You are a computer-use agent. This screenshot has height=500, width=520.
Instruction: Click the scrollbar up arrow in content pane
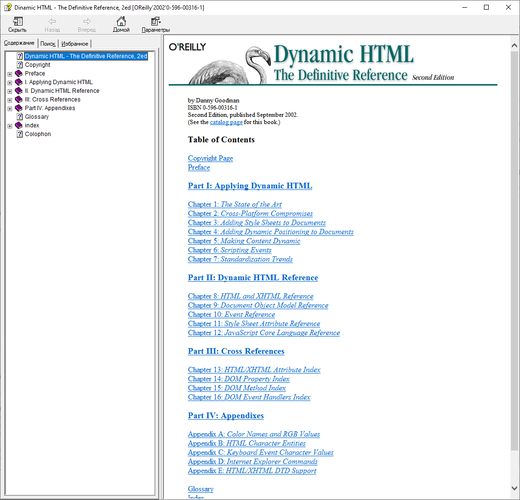pyautogui.click(x=514, y=46)
